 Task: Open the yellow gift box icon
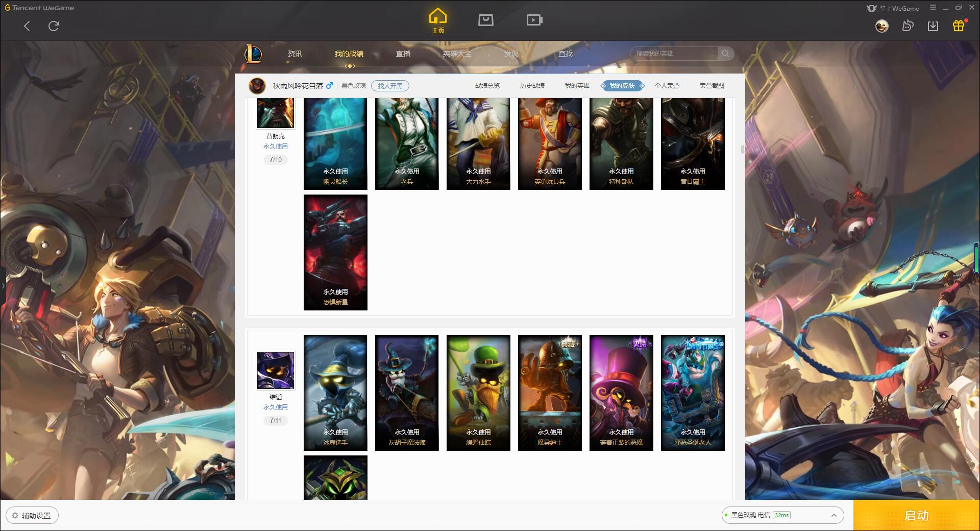pyautogui.click(x=959, y=26)
